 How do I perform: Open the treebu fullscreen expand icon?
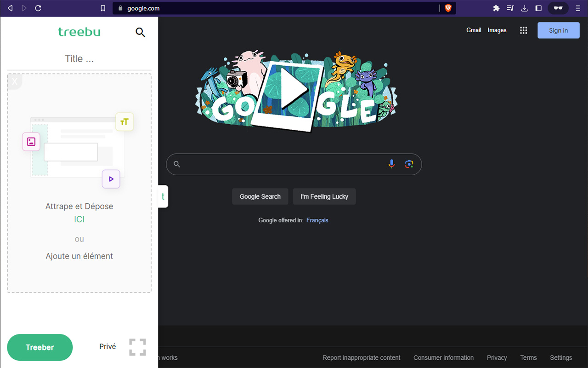point(137,347)
